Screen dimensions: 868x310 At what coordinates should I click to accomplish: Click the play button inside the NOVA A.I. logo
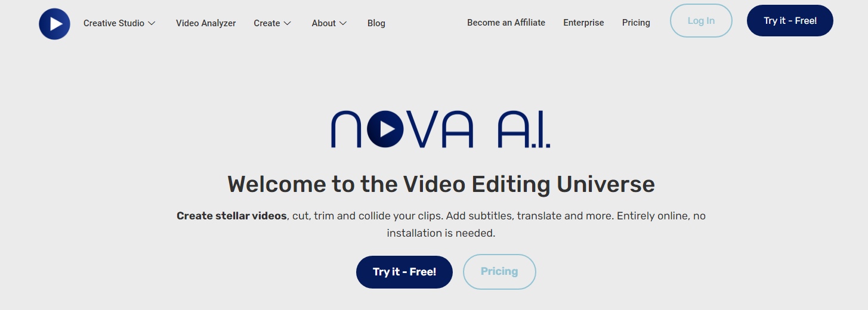[386, 129]
